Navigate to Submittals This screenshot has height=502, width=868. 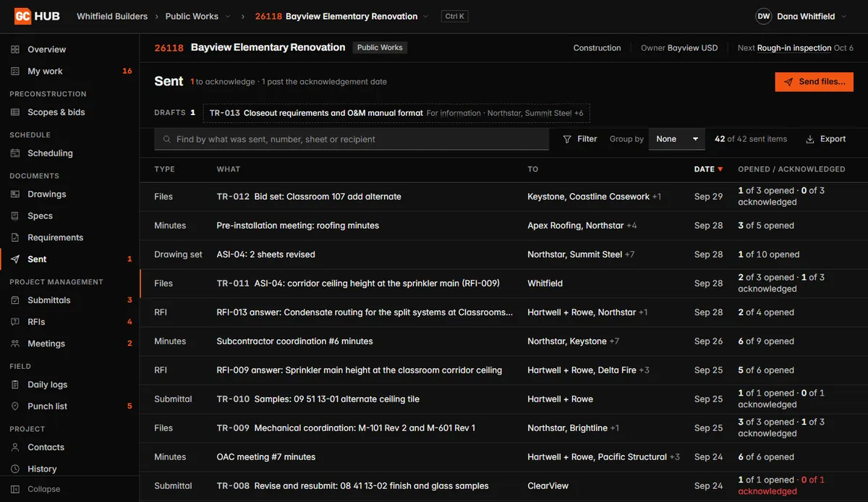[69, 300]
